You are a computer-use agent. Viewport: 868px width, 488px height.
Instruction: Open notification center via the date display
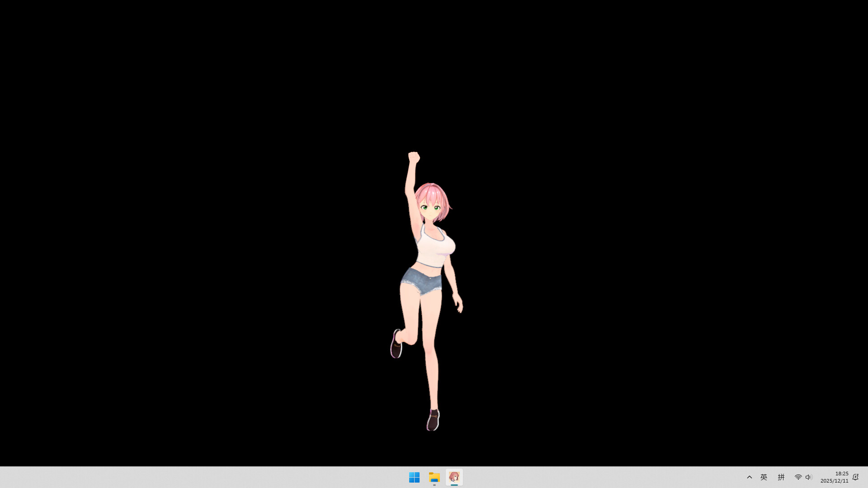click(x=835, y=480)
